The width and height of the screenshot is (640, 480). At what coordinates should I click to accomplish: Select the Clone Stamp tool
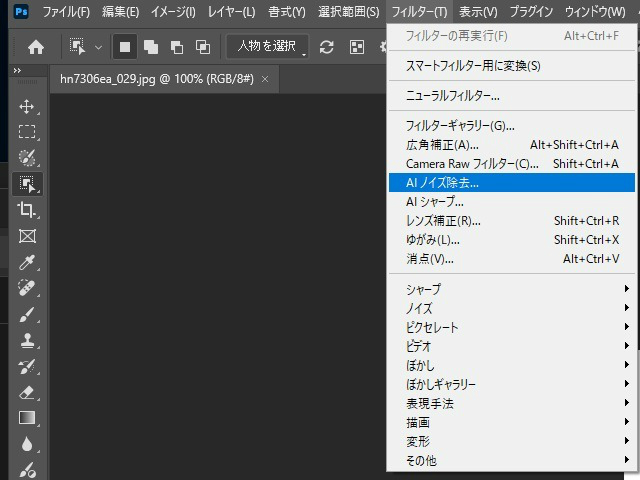point(27,340)
